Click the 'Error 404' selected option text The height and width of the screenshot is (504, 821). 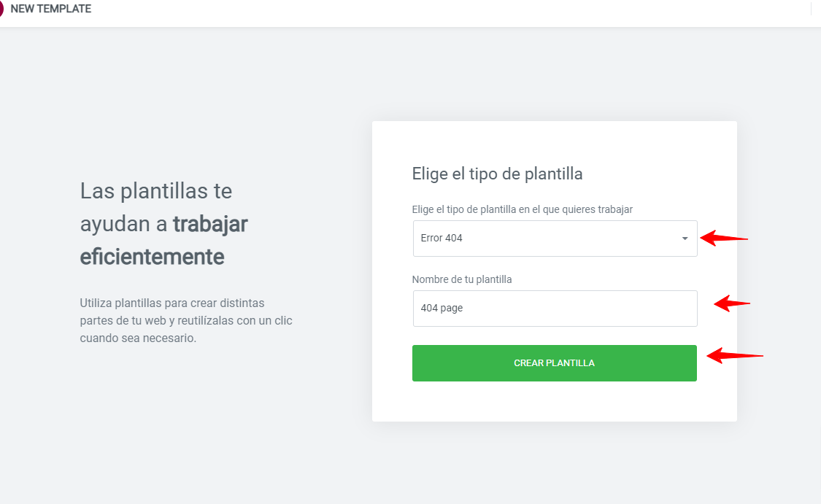442,238
